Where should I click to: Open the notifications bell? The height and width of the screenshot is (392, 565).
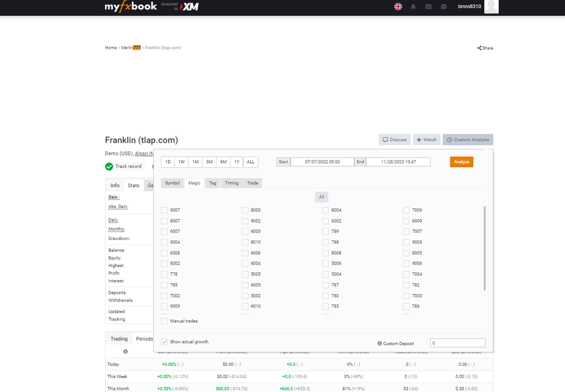(x=413, y=6)
